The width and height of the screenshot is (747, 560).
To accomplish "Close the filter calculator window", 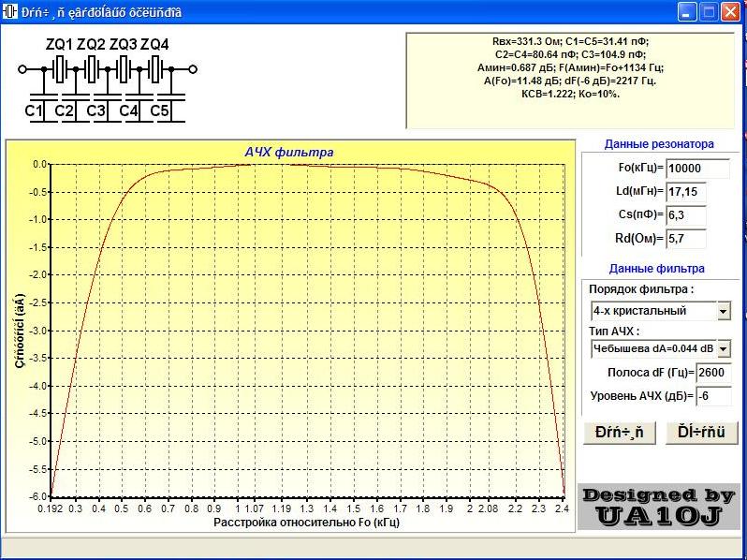I will tap(731, 12).
